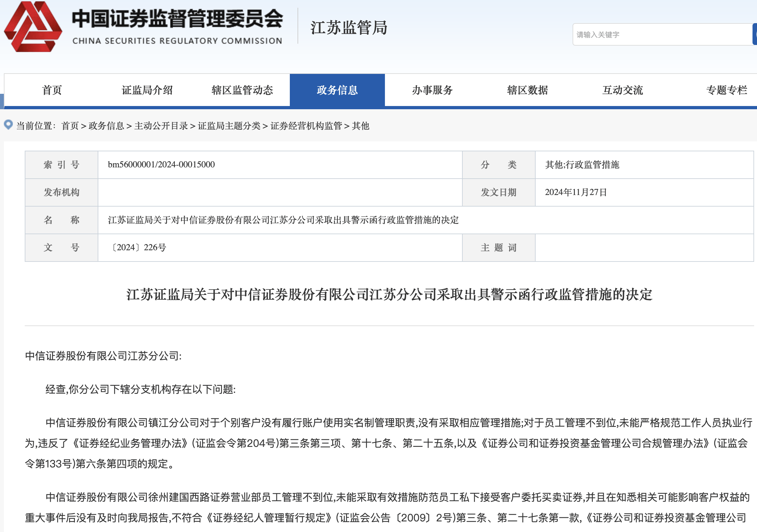Open the 辖区监管动态 navigation tab
The image size is (757, 532).
pyautogui.click(x=242, y=90)
